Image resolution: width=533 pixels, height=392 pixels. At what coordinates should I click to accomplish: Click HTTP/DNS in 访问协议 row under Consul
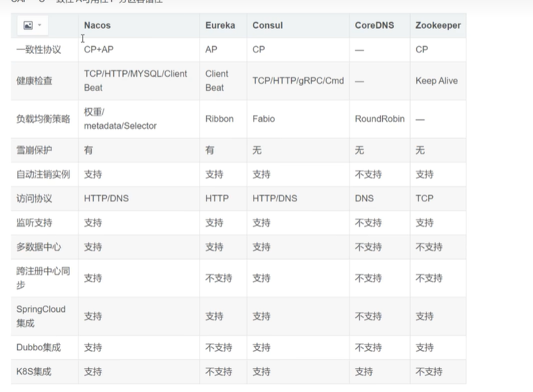click(274, 199)
